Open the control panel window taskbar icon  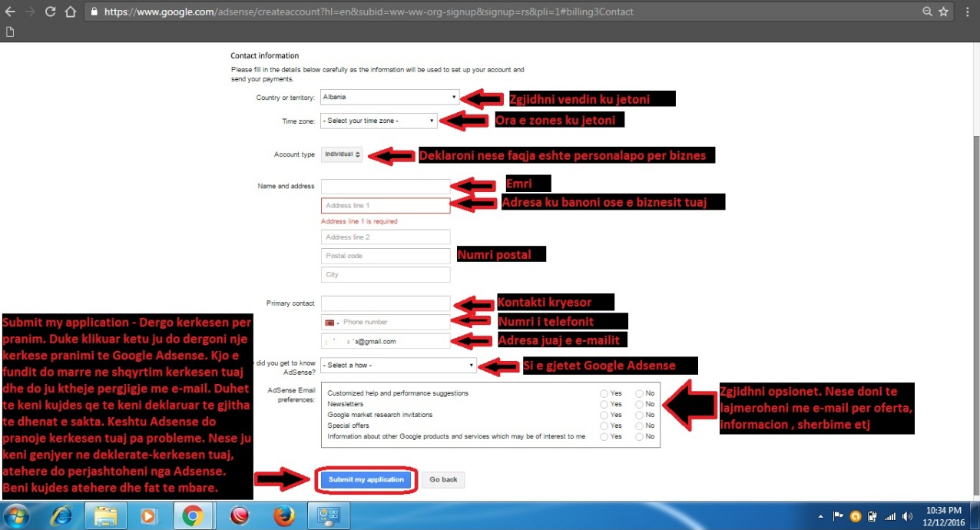coord(328,515)
